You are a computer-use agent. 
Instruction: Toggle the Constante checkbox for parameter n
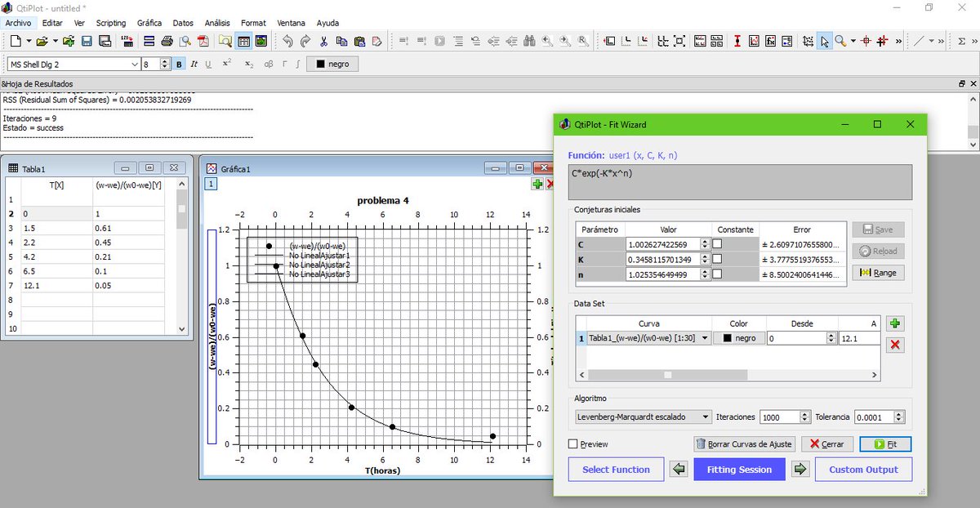[x=717, y=274]
